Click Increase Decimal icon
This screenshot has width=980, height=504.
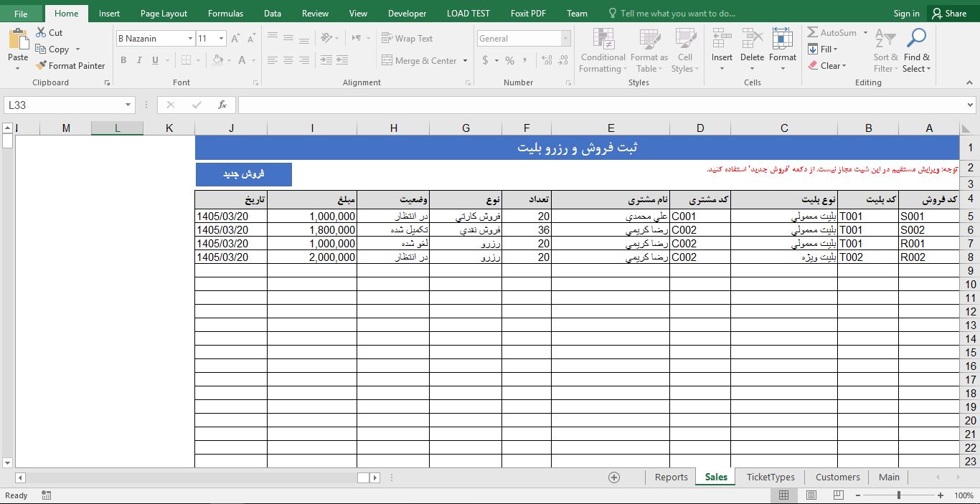(x=547, y=60)
